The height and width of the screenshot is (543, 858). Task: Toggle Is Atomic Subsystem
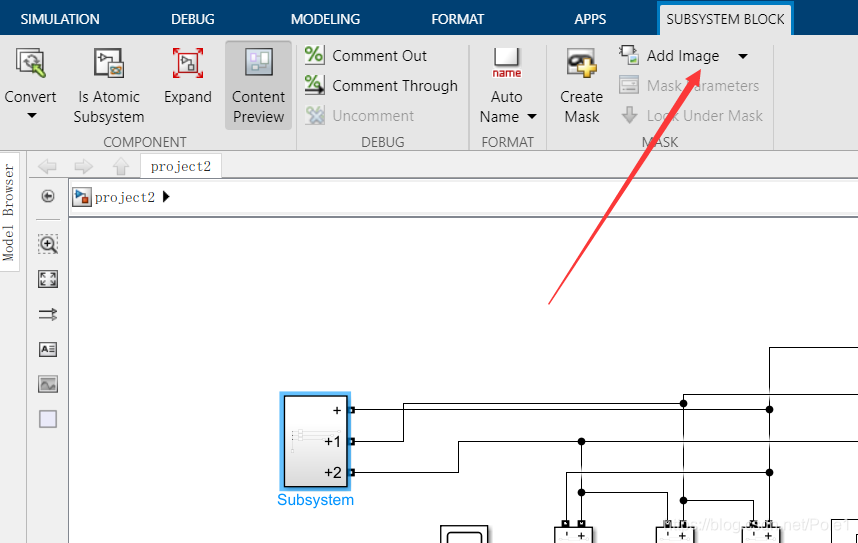coord(109,86)
